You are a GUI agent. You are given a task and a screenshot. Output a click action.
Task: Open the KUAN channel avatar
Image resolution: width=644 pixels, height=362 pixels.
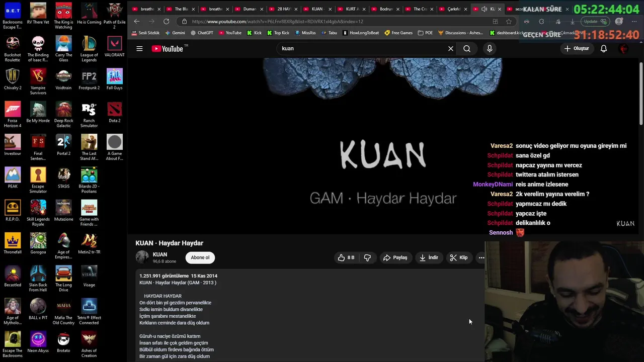click(142, 257)
